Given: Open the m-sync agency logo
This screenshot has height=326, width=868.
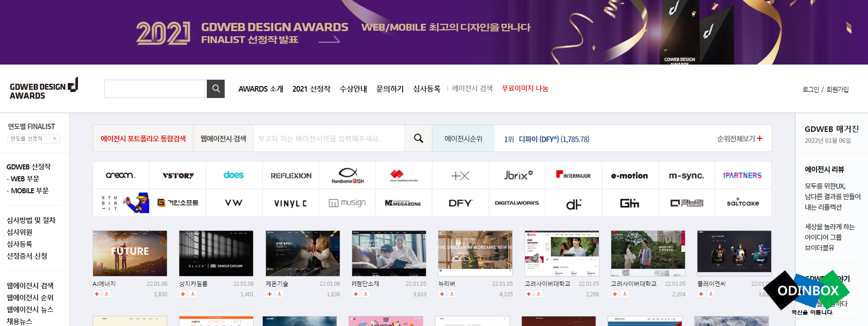Looking at the screenshot, I should 686,175.
